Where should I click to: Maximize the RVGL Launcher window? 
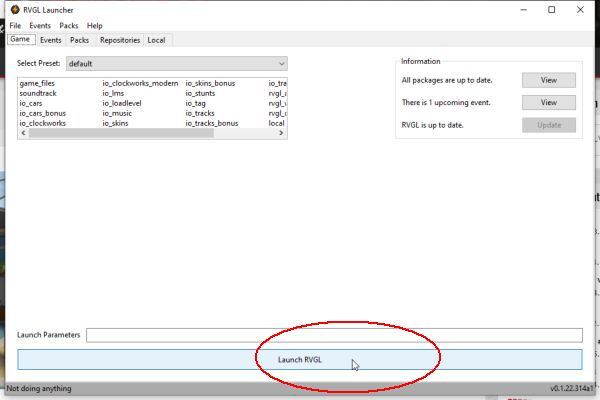[551, 10]
